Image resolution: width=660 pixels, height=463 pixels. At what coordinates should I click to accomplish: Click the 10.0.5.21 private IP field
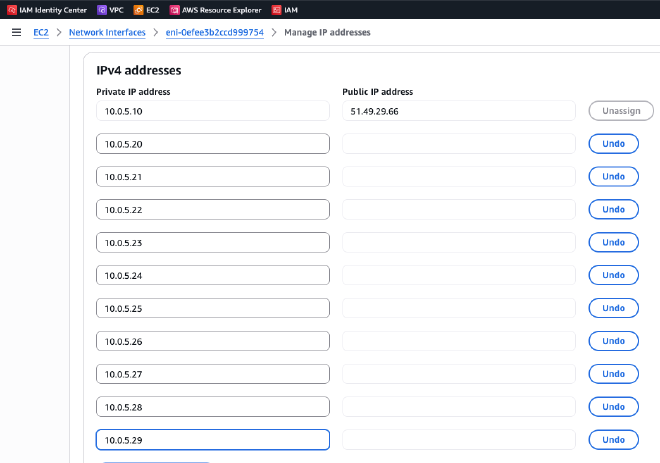pos(212,177)
